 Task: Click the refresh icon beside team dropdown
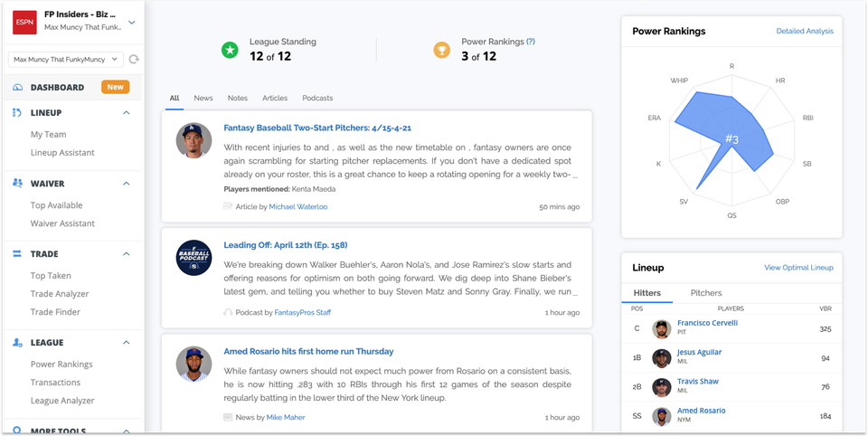pyautogui.click(x=134, y=60)
